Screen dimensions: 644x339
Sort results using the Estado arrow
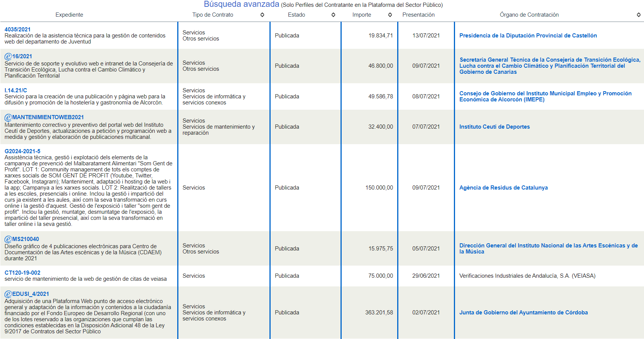pyautogui.click(x=333, y=15)
